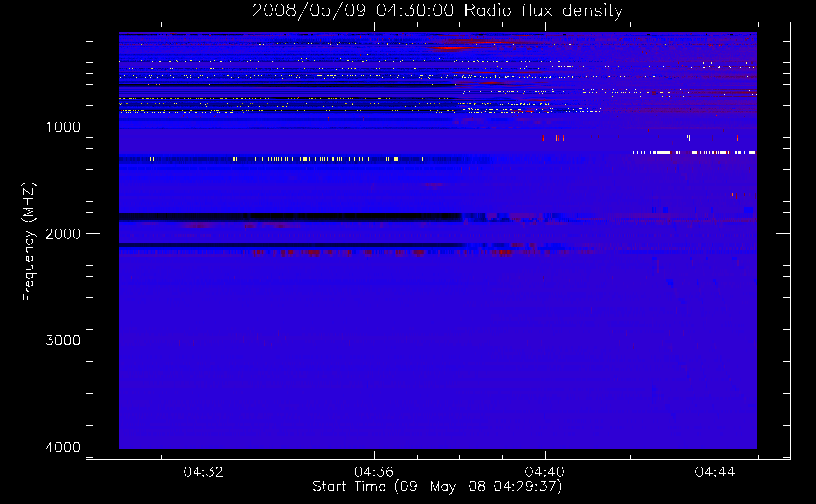Screen dimensions: 816x504
Task: Select the 04:36 time tick label
Action: 374,472
